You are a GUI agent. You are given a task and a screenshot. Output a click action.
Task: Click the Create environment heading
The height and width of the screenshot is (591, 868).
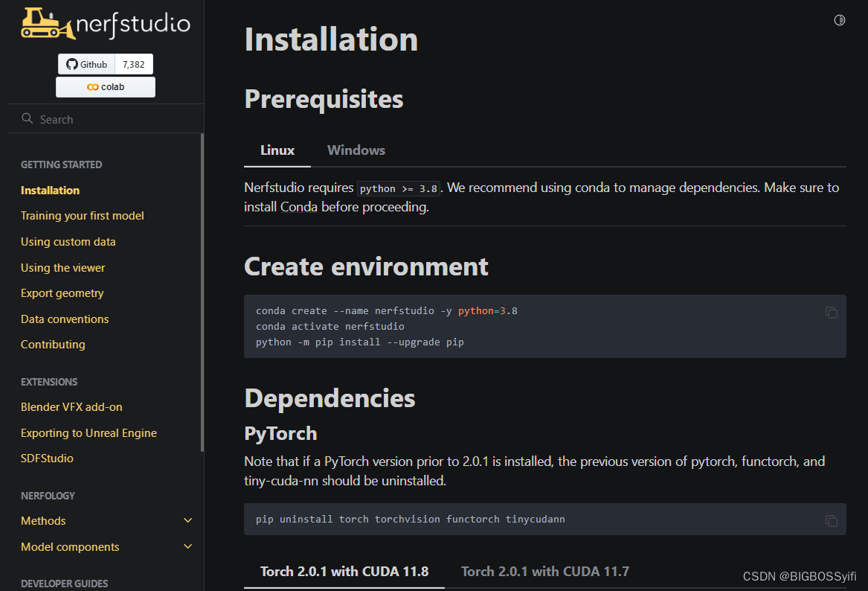pyautogui.click(x=366, y=266)
